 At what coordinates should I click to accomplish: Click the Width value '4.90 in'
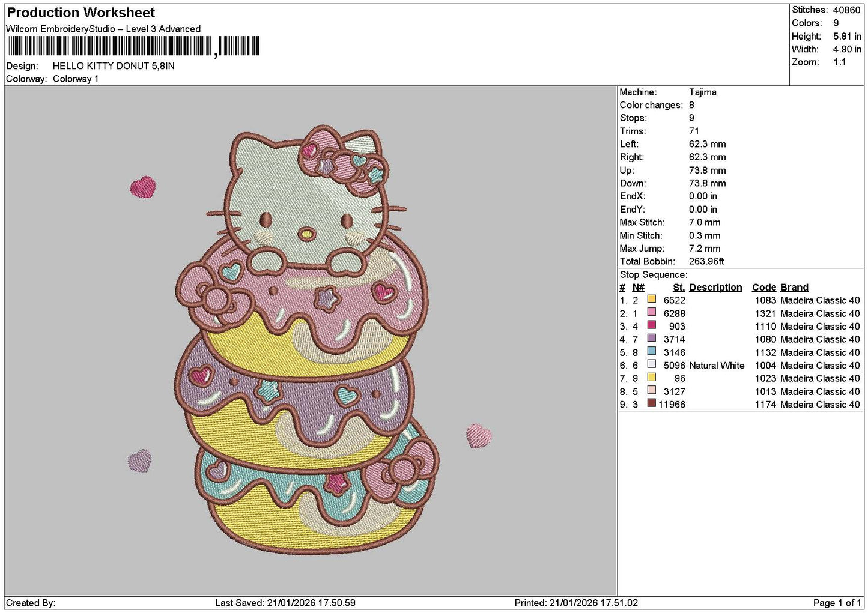(847, 49)
